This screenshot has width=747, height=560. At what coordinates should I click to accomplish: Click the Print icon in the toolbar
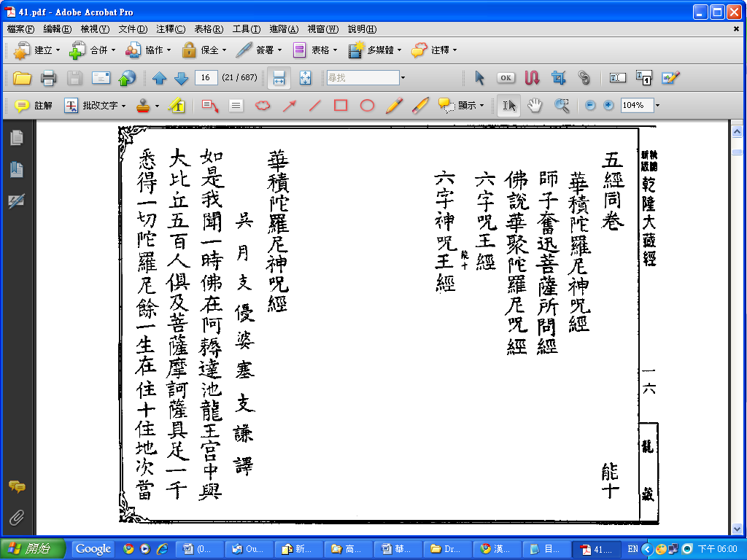point(49,78)
